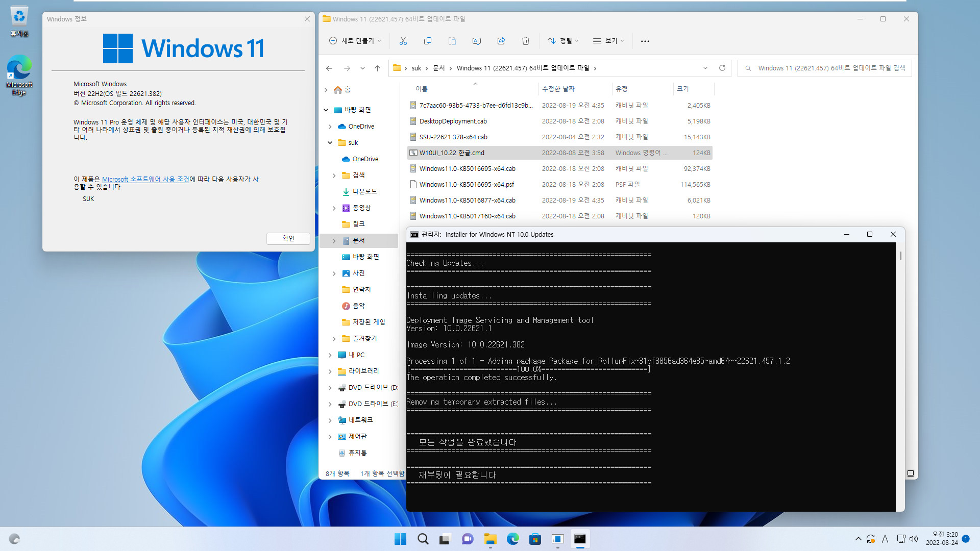Open the Sort (정렬) dropdown
The image size is (980, 551).
pos(563,41)
